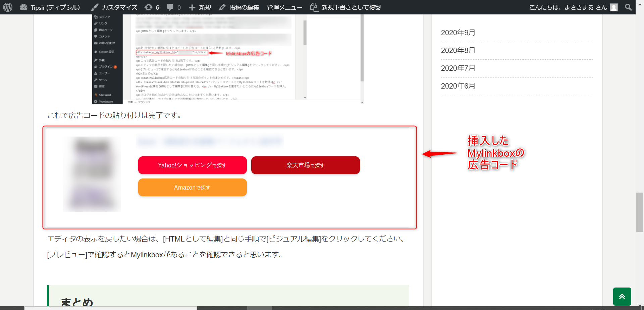Open the 2020年7月 archive link
Viewport: 644px width, 310px height.
click(458, 68)
